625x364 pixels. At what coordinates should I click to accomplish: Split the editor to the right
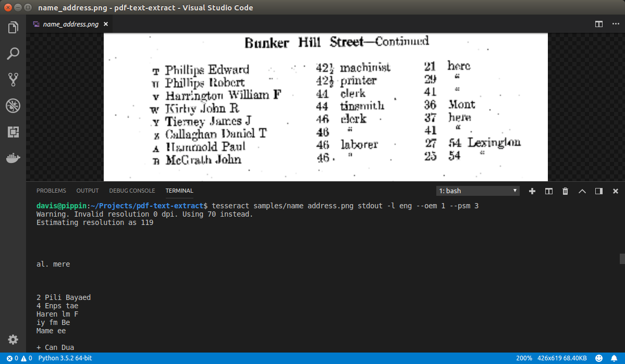pyautogui.click(x=599, y=24)
